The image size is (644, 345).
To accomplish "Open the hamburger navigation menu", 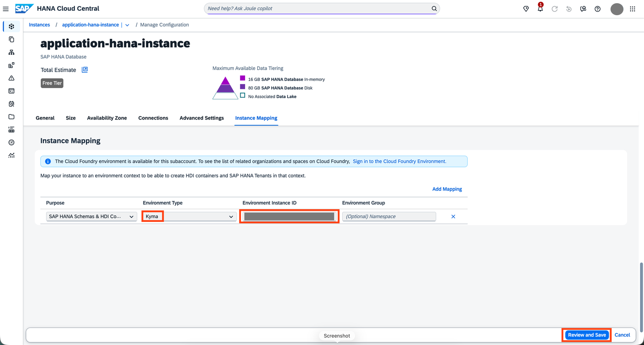I will point(6,9).
